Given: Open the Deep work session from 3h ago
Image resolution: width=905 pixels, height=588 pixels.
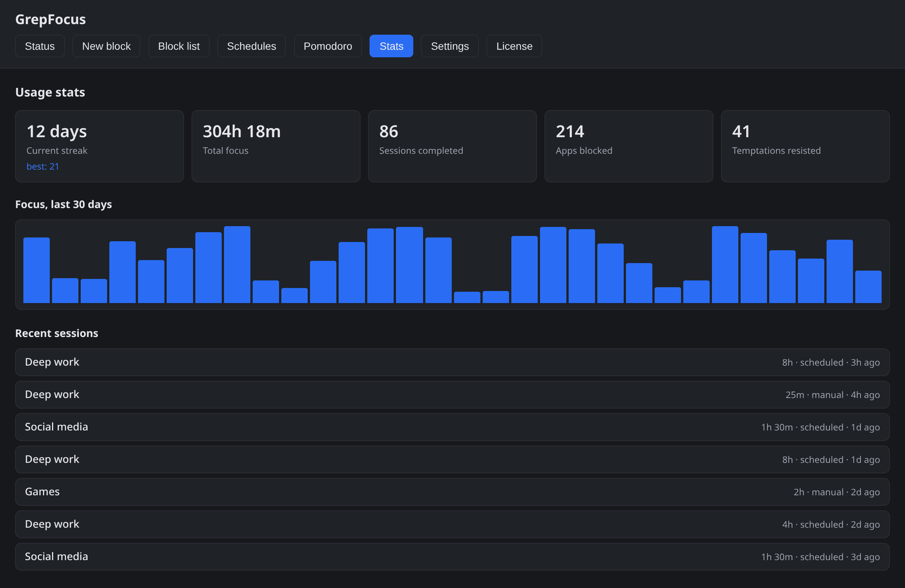Looking at the screenshot, I should [x=452, y=362].
